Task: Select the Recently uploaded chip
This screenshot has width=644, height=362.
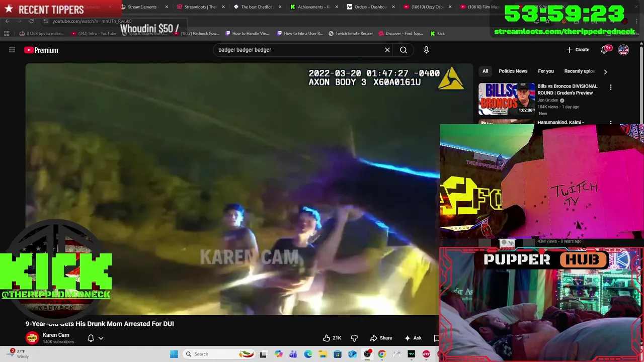Action: 580,71
